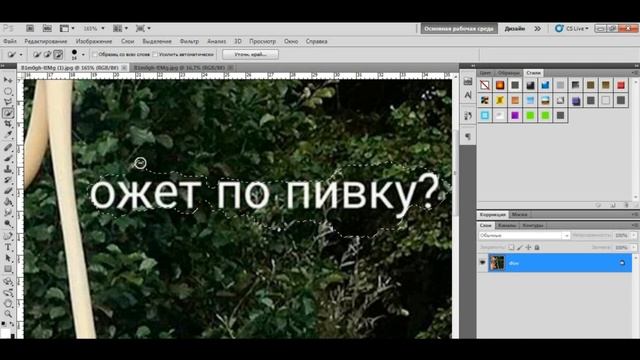Select the Crop tool
The image size is (640, 360).
tap(8, 124)
